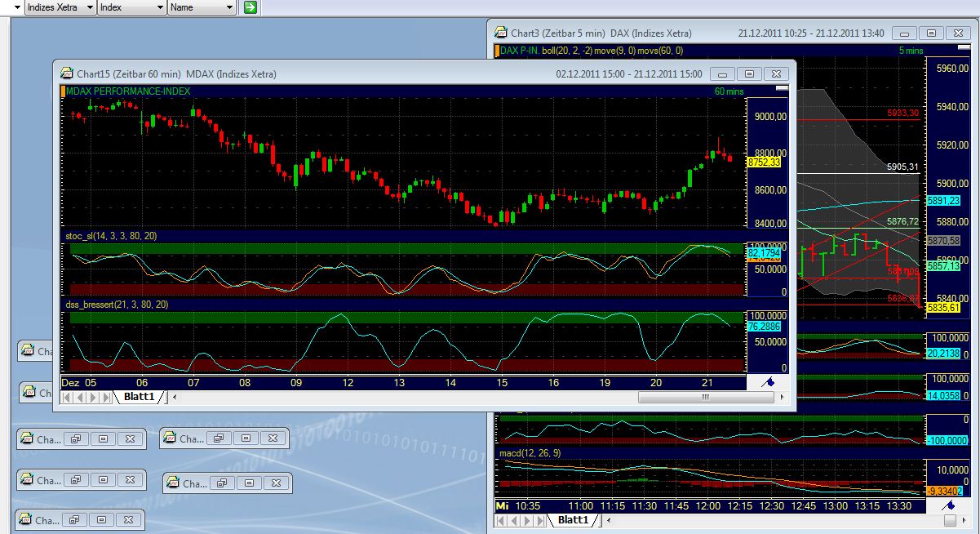Click the orange marker beside DAX P-IN boll label
The height and width of the screenshot is (534, 980).
(498, 50)
